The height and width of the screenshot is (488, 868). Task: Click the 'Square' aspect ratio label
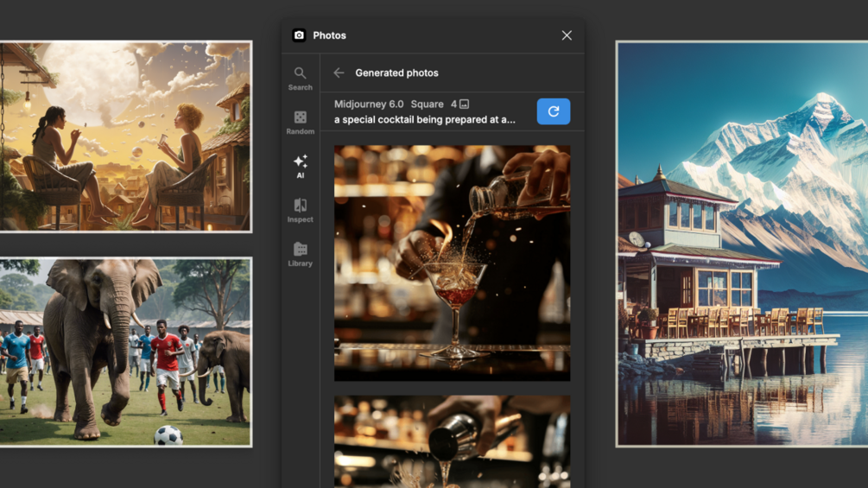click(427, 104)
